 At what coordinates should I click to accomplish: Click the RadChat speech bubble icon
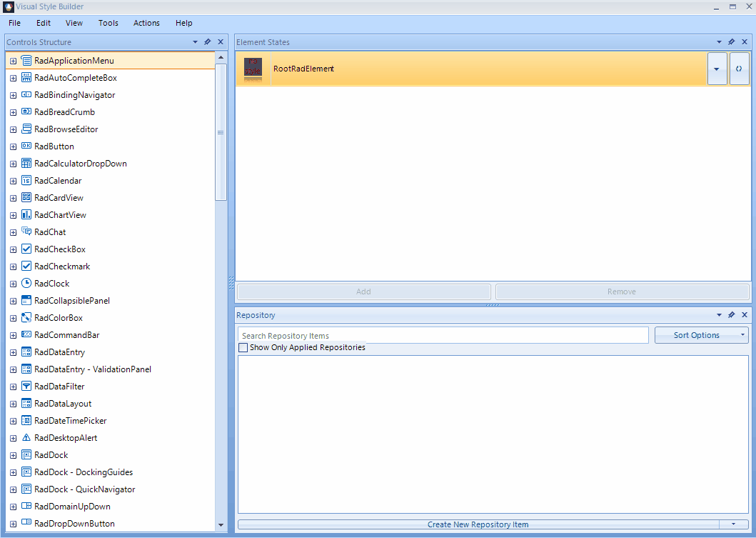point(26,231)
